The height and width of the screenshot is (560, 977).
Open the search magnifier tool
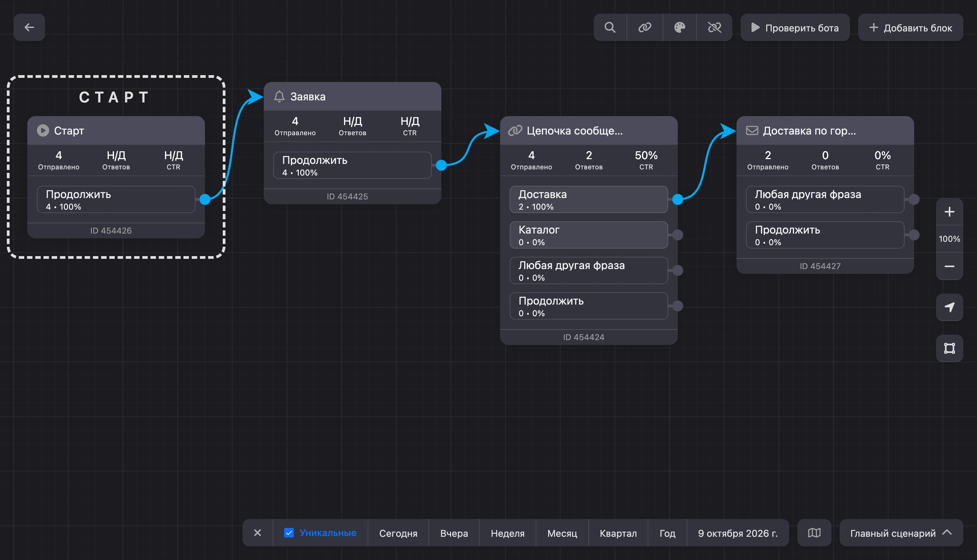coord(610,27)
